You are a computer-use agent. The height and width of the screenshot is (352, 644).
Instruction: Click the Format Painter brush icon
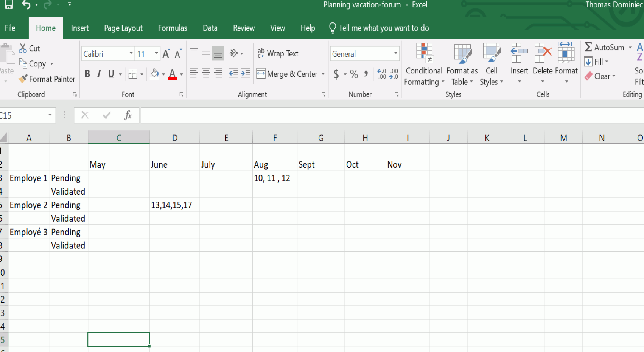23,79
